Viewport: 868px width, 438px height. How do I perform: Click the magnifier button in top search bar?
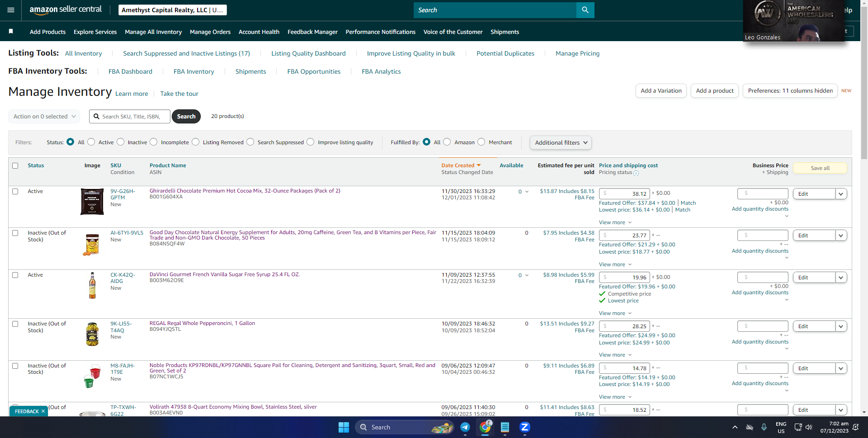pyautogui.click(x=585, y=10)
